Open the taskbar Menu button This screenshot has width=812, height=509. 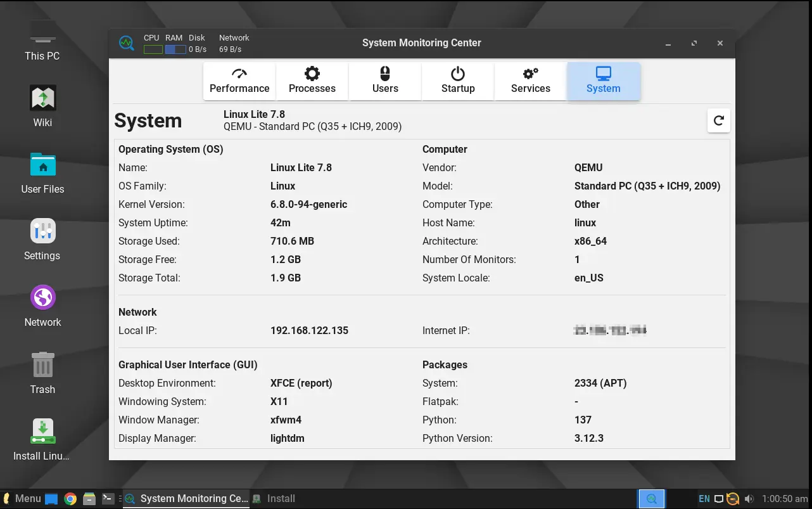click(x=22, y=499)
